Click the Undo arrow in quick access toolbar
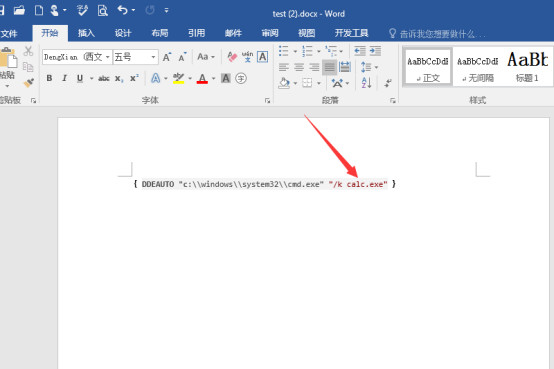 123,10
